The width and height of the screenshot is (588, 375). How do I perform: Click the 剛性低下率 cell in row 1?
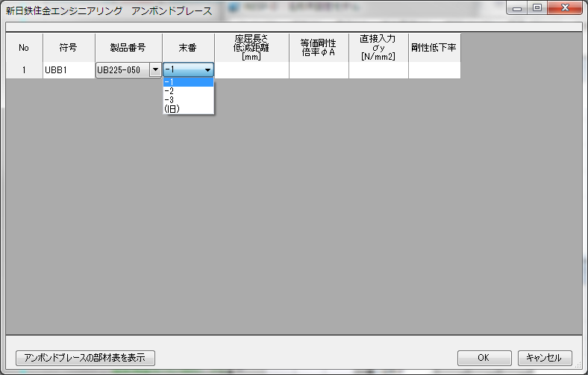click(434, 70)
